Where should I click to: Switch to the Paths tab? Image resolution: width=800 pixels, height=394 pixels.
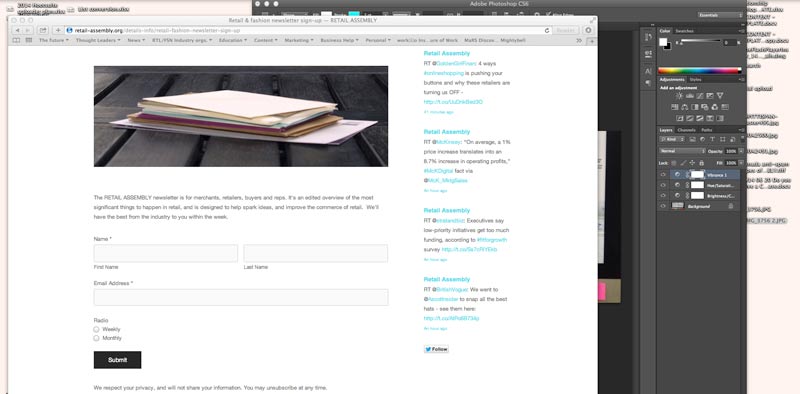pos(707,130)
